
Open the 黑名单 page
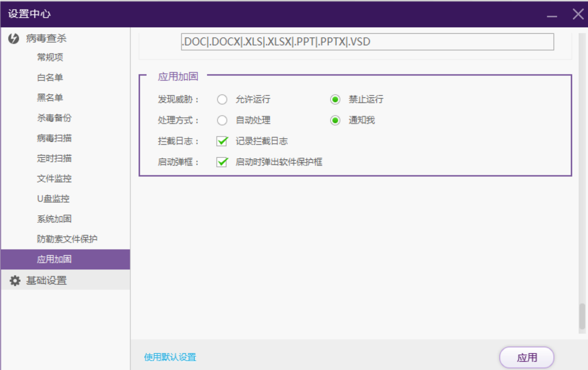click(50, 98)
